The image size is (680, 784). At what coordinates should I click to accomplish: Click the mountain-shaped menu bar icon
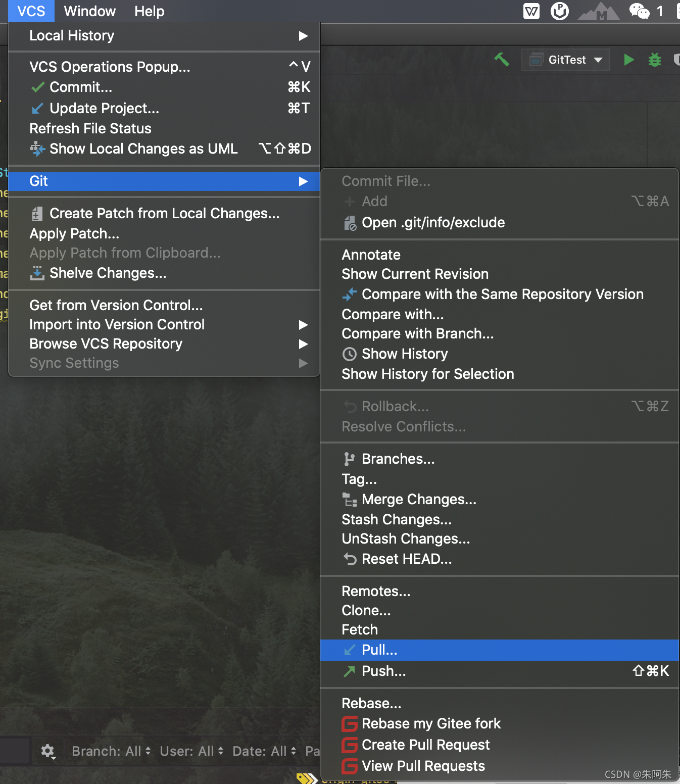click(599, 12)
